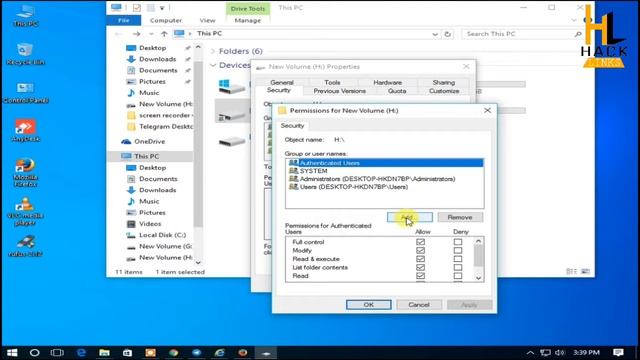640x360 pixels.
Task: Click Cancel in Permissions dialog
Action: pos(419,304)
